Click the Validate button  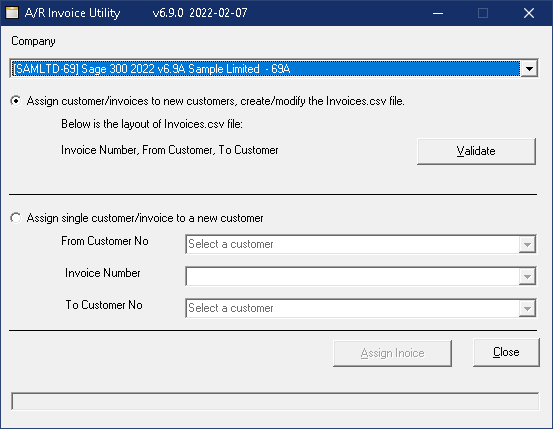[476, 151]
